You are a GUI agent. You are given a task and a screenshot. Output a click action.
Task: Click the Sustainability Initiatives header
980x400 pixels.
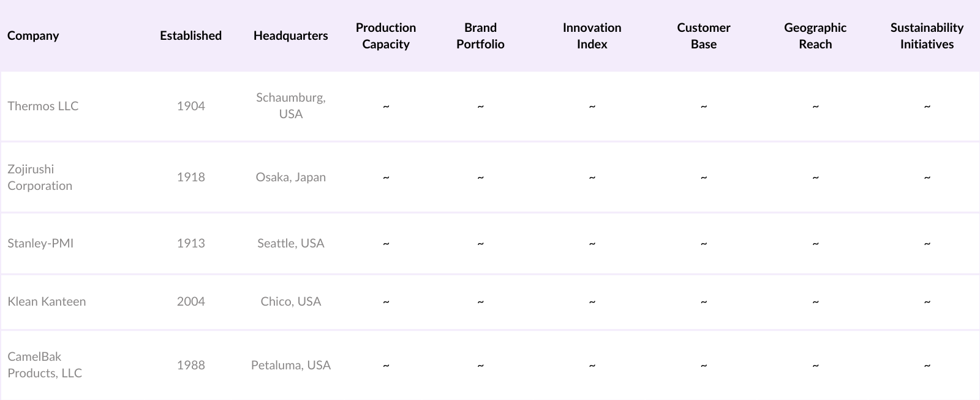point(927,36)
